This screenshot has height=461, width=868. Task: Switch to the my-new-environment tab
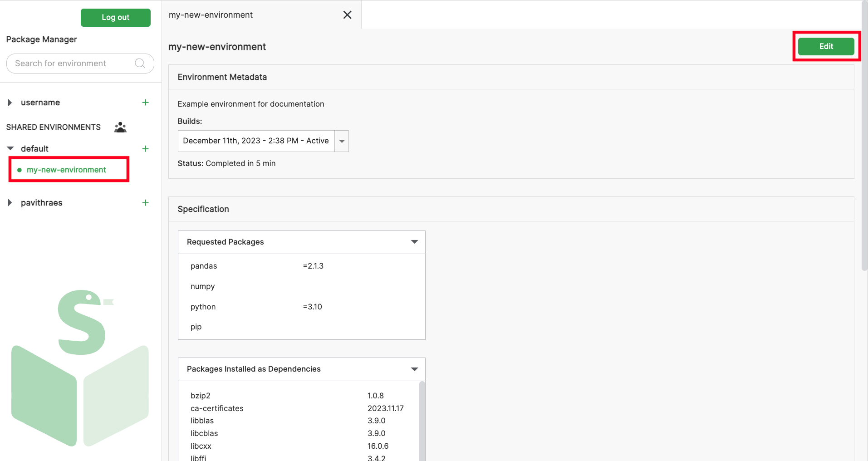tap(211, 15)
